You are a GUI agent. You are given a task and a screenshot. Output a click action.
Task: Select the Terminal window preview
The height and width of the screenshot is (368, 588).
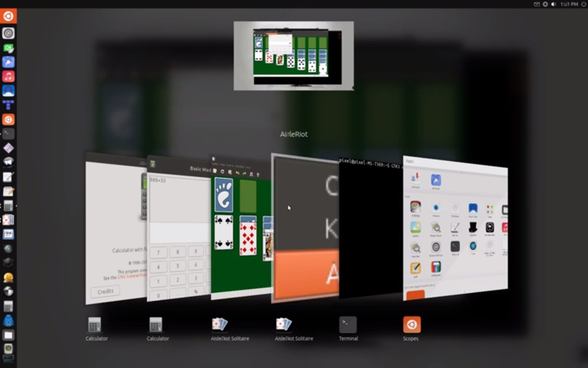pyautogui.click(x=370, y=228)
